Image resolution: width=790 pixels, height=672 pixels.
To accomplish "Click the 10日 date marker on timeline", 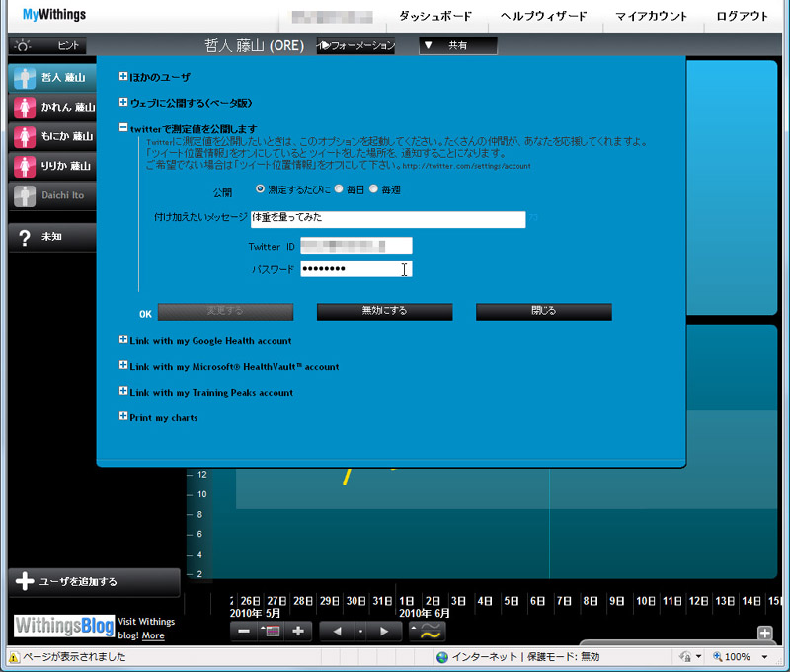I will (646, 601).
